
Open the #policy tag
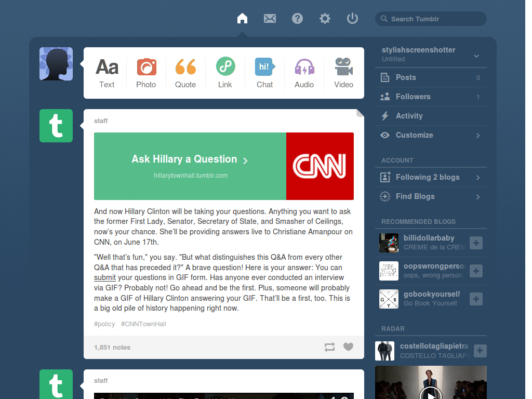click(104, 324)
